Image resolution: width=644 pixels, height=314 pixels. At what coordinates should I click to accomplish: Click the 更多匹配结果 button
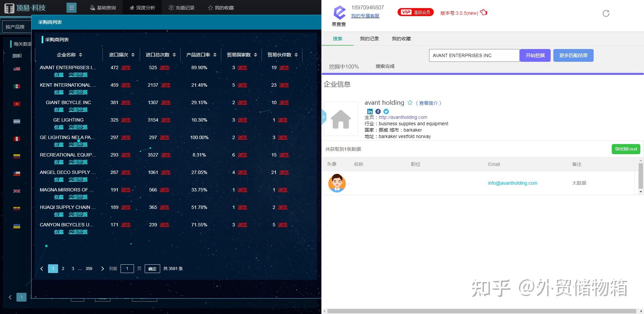coord(573,55)
